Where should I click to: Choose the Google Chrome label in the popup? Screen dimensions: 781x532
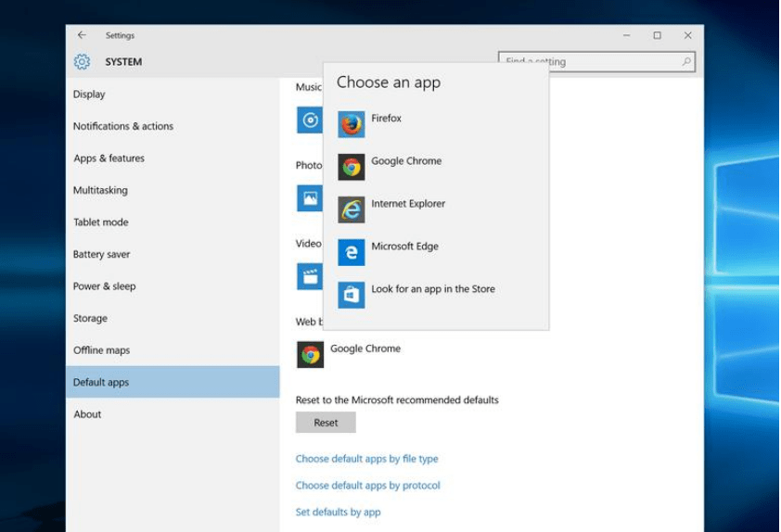point(406,161)
